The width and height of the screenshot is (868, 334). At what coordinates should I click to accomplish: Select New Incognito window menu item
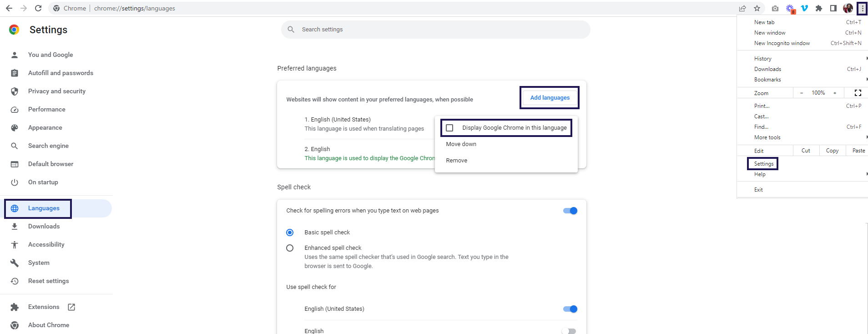pyautogui.click(x=782, y=43)
